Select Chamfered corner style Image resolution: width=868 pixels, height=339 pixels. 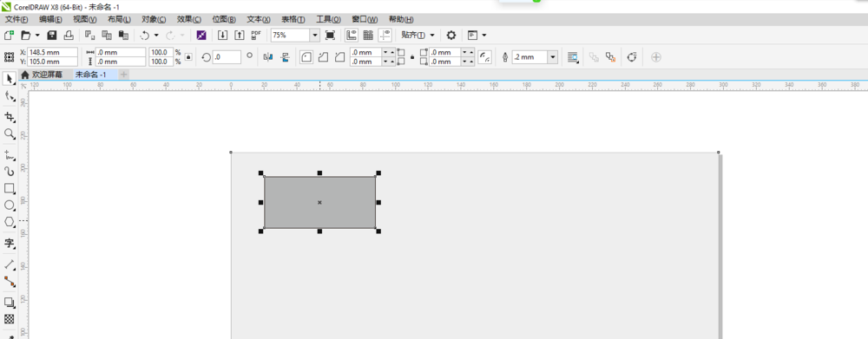340,57
